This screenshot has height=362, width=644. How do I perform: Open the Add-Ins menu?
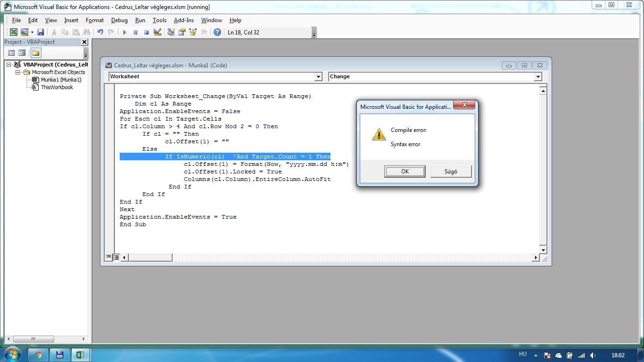[184, 20]
